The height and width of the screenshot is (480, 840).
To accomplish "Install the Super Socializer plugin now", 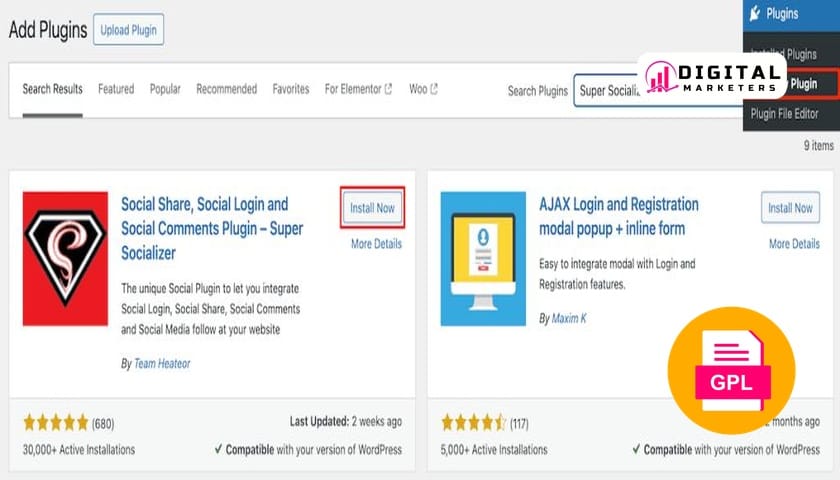I will click(372, 208).
